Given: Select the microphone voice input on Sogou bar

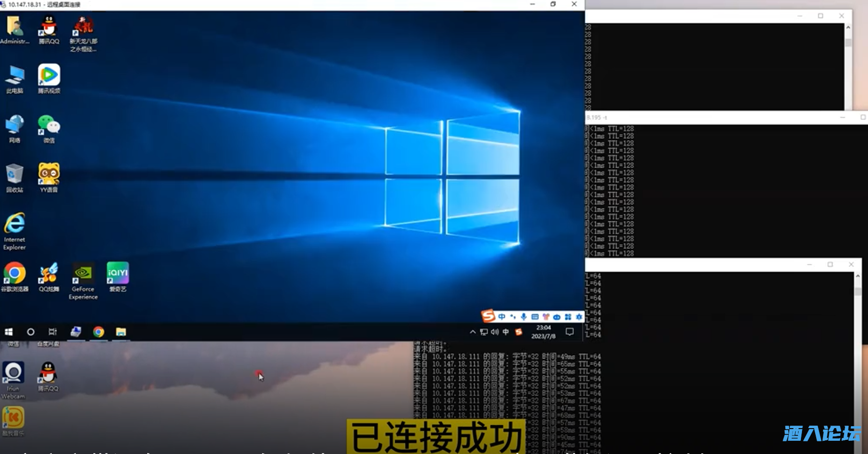Looking at the screenshot, I should [524, 317].
